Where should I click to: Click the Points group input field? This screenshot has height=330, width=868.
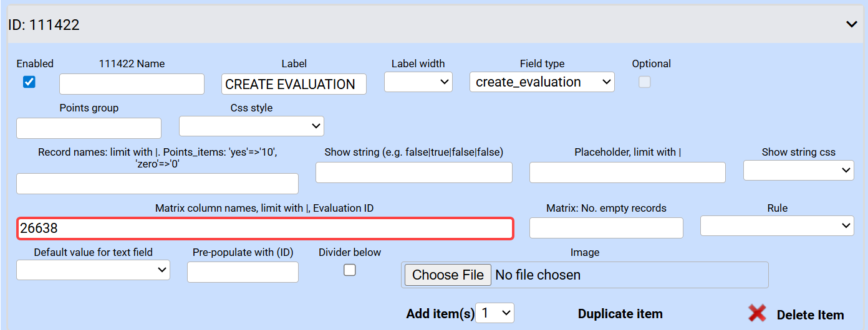coord(89,128)
